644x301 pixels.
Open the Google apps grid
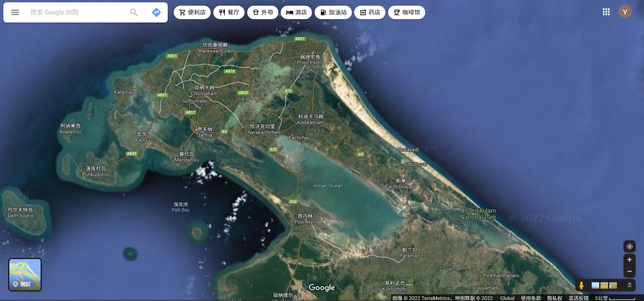(x=606, y=12)
